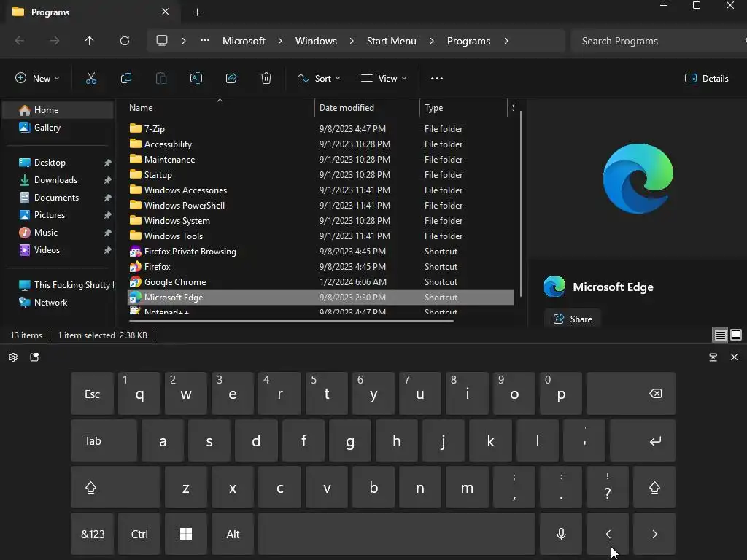Click the This PC monitor icon in address bar

click(x=162, y=41)
